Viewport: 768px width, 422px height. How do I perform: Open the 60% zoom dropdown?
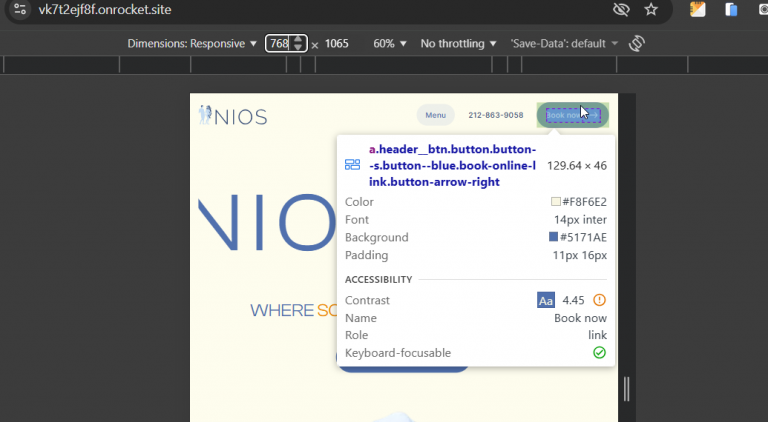click(x=390, y=44)
